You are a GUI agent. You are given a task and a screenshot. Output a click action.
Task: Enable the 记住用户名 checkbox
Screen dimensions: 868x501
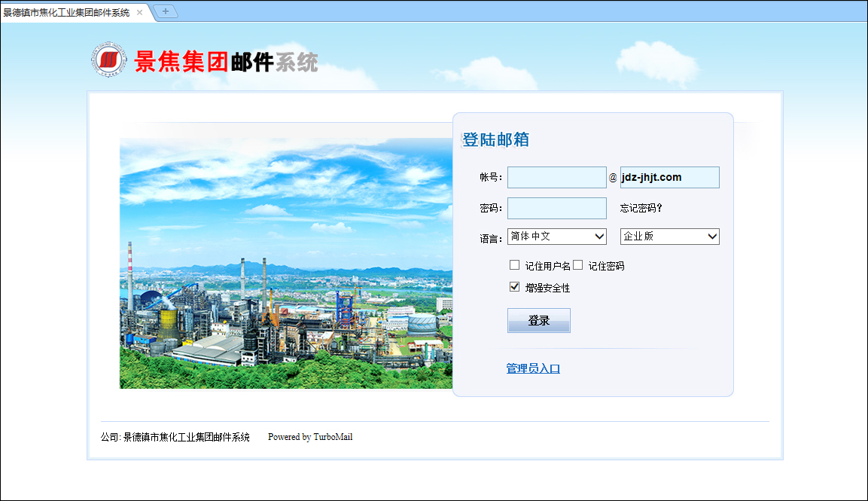515,265
